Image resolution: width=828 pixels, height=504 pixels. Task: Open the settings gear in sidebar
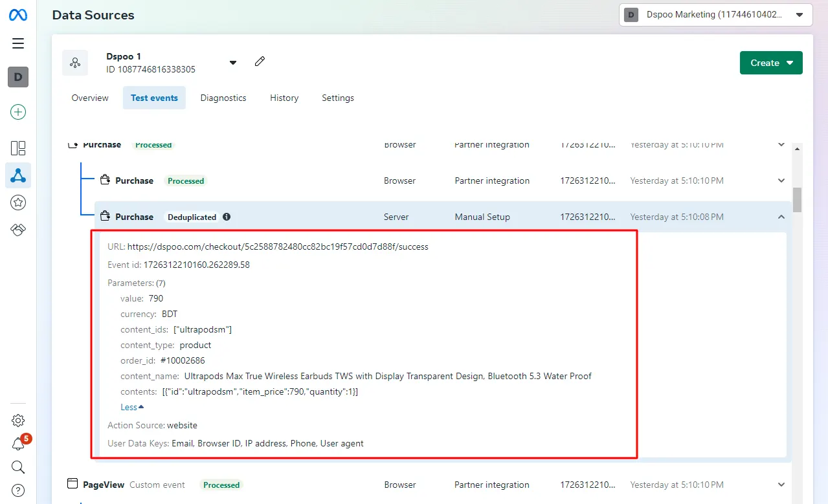coord(18,421)
